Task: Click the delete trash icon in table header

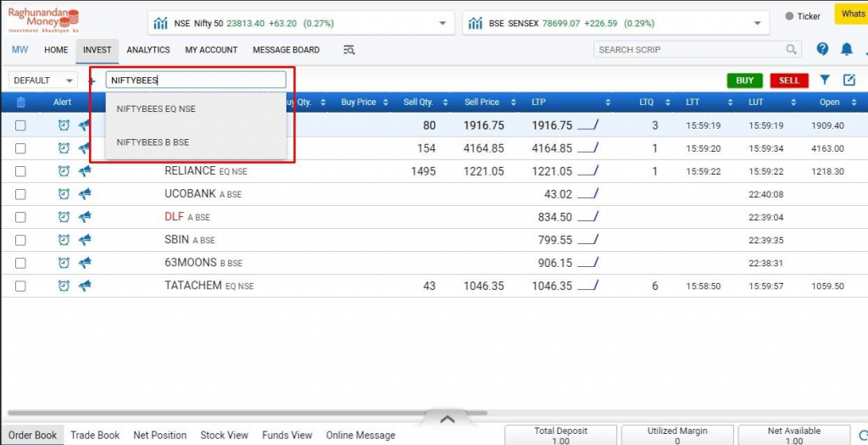Action: pos(20,103)
